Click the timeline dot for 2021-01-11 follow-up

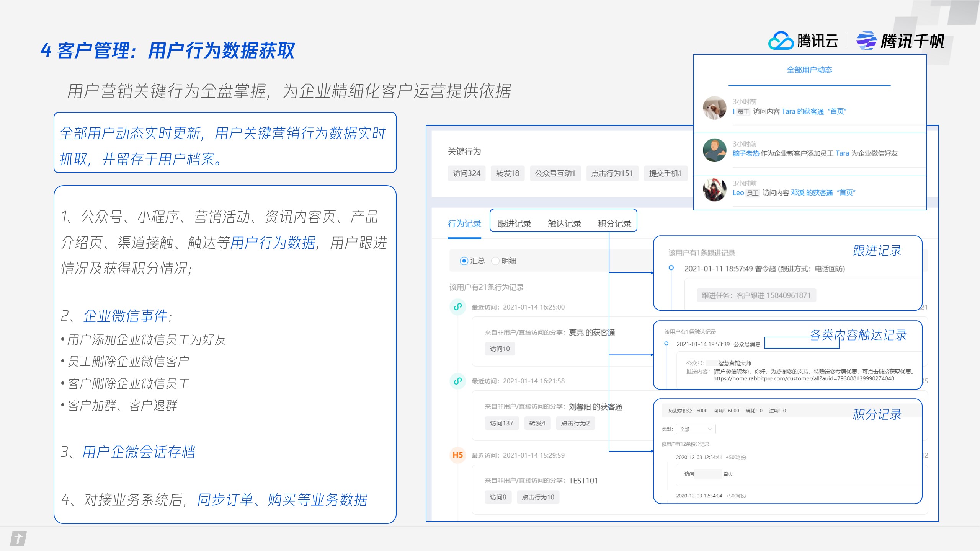pyautogui.click(x=671, y=267)
